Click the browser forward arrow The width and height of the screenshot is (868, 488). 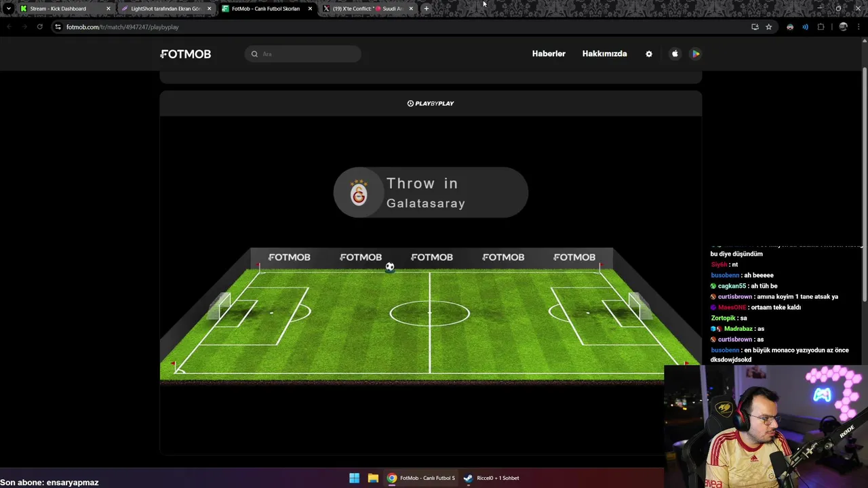24,27
